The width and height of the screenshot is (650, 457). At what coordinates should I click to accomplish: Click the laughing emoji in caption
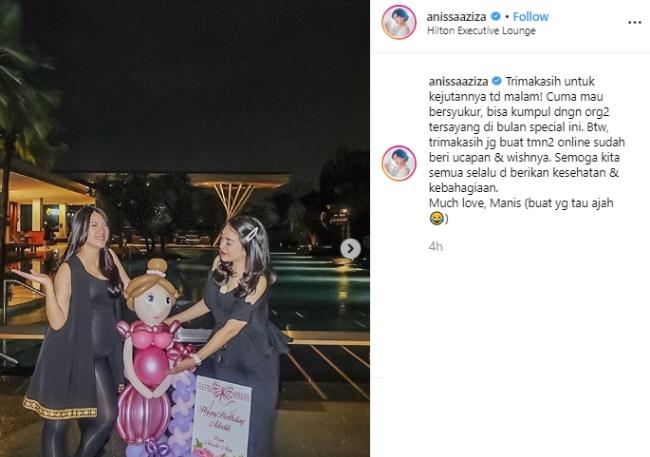436,218
